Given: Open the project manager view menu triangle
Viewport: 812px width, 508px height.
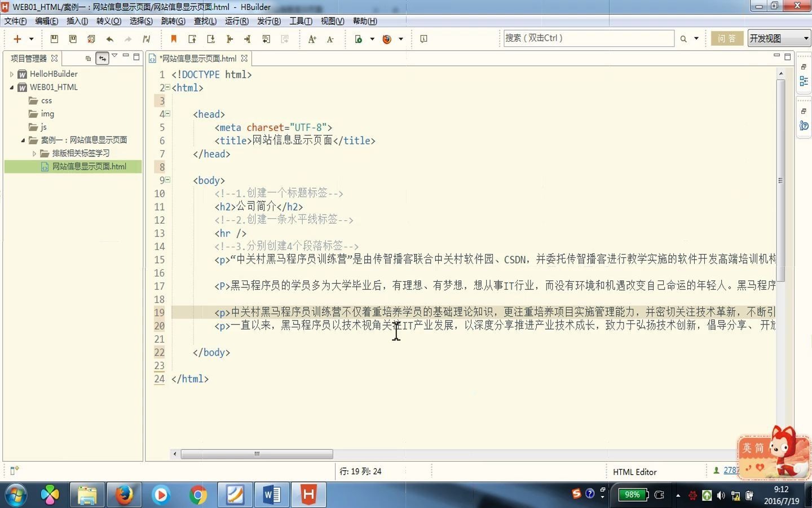Looking at the screenshot, I should (x=114, y=55).
